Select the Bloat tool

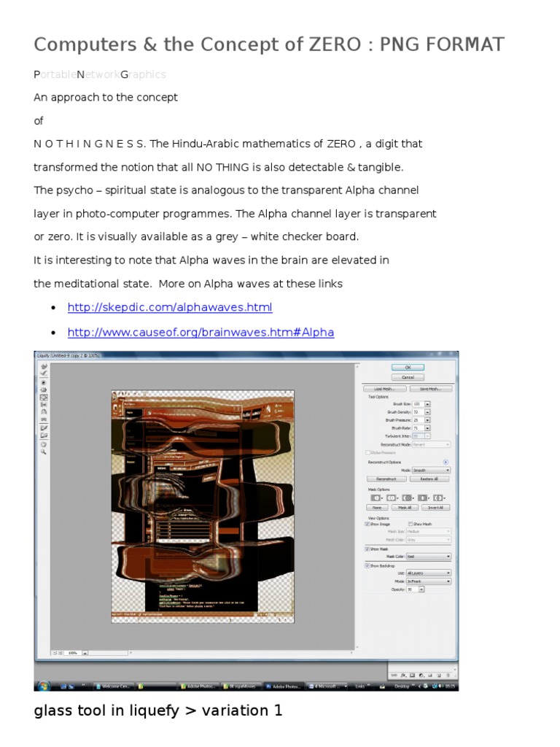click(x=44, y=398)
